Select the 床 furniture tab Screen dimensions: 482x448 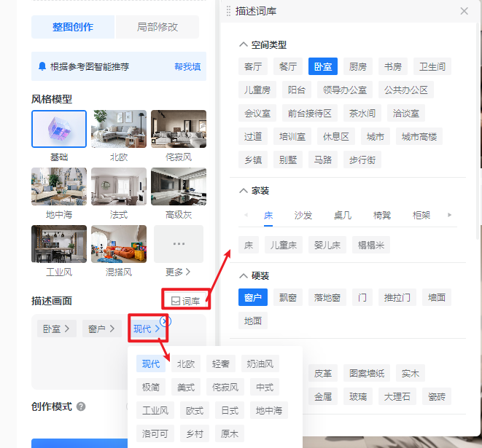click(x=268, y=215)
